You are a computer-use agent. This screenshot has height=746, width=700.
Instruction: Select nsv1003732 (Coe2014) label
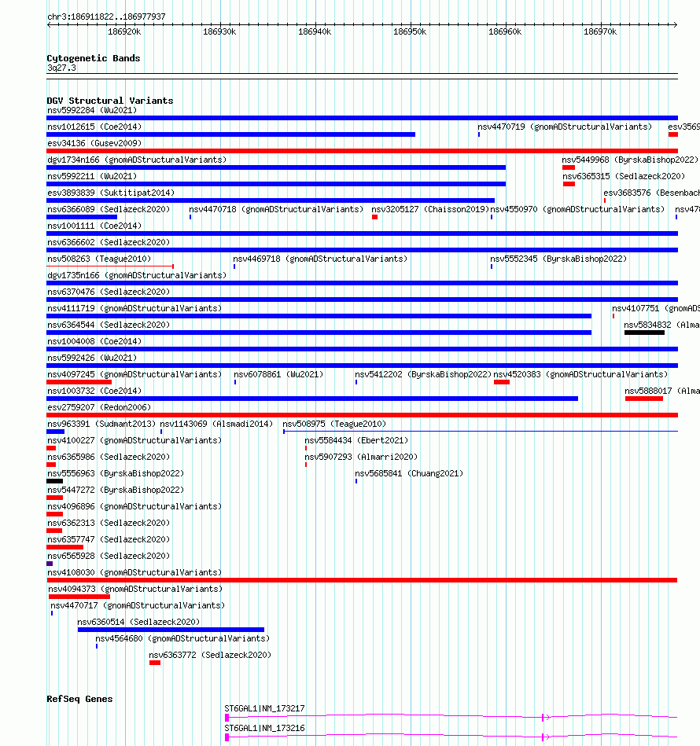pos(94,391)
